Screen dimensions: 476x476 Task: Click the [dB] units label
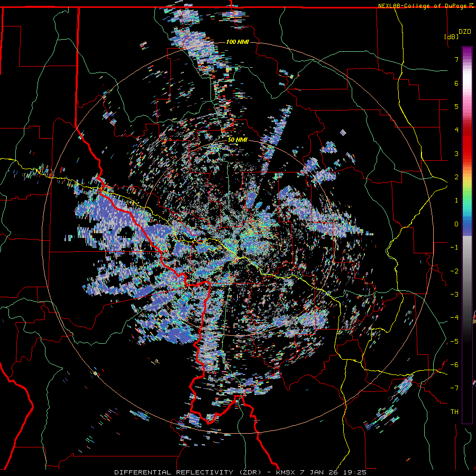tap(451, 36)
